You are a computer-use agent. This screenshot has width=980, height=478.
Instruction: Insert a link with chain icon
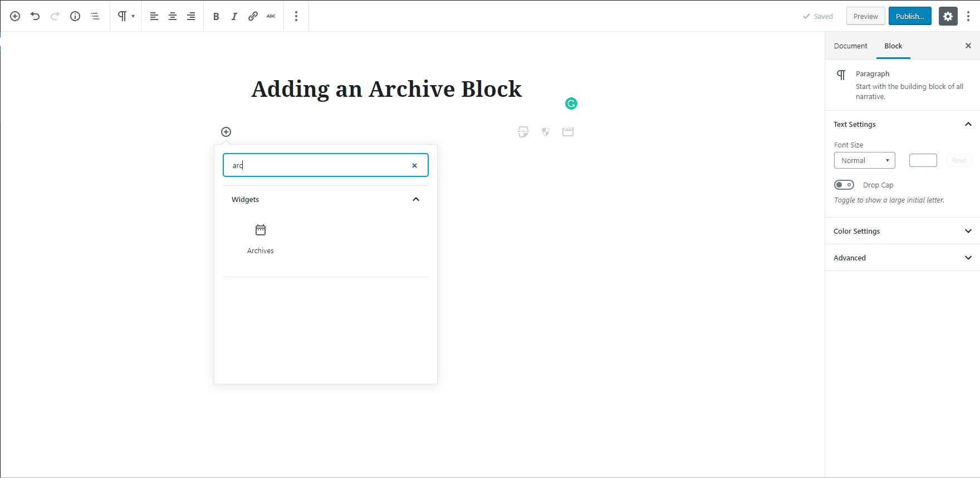(x=253, y=16)
